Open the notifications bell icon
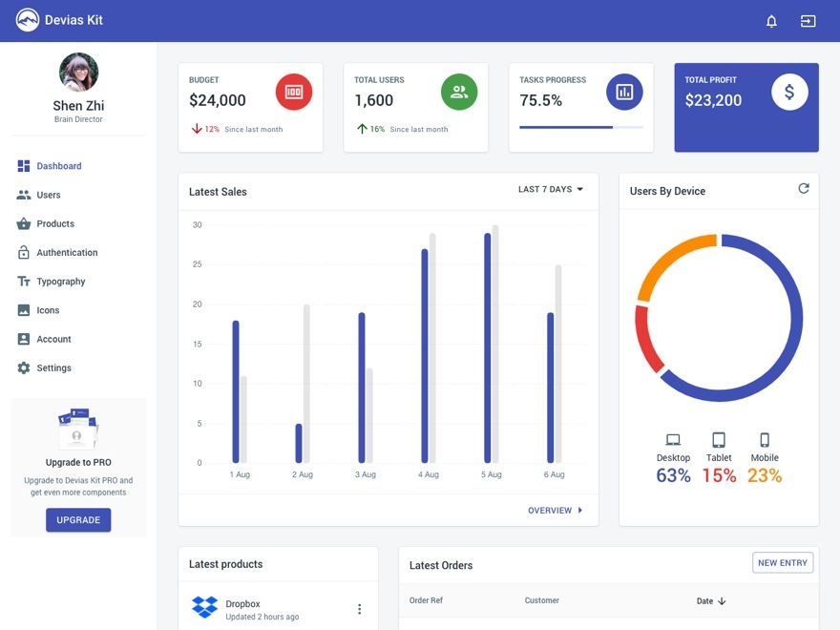This screenshot has width=840, height=630. pyautogui.click(x=771, y=21)
